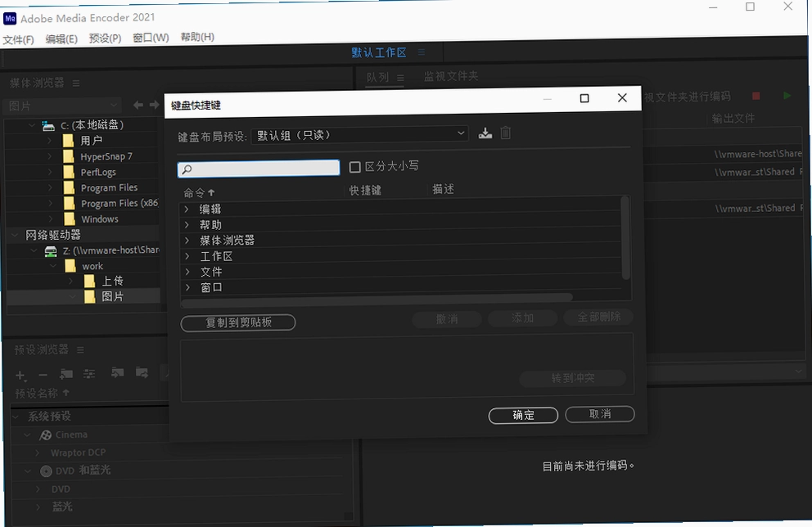
Task: Create new preset with plus icon
Action: coord(20,376)
